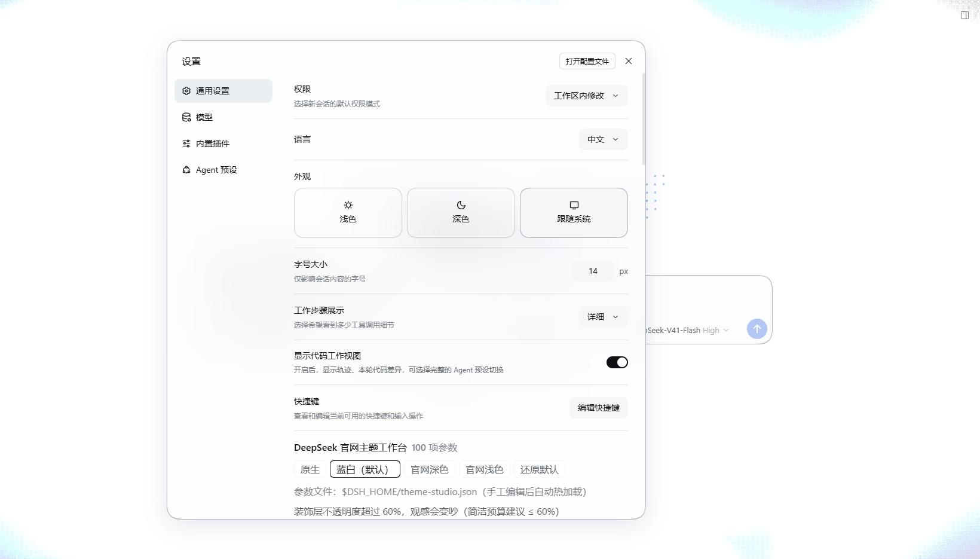Apply the 官网深色 theme preset

click(x=430, y=469)
